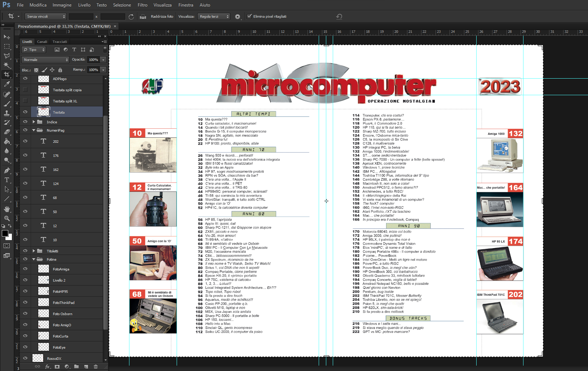Image resolution: width=588 pixels, height=371 pixels.
Task: Hide the RossoDX layer
Action: pyautogui.click(x=25, y=358)
